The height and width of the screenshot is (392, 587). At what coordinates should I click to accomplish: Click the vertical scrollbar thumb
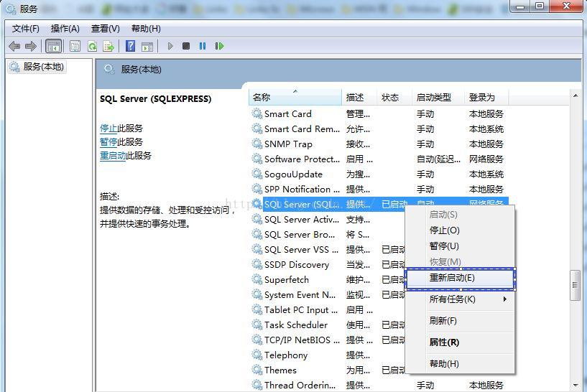point(575,285)
